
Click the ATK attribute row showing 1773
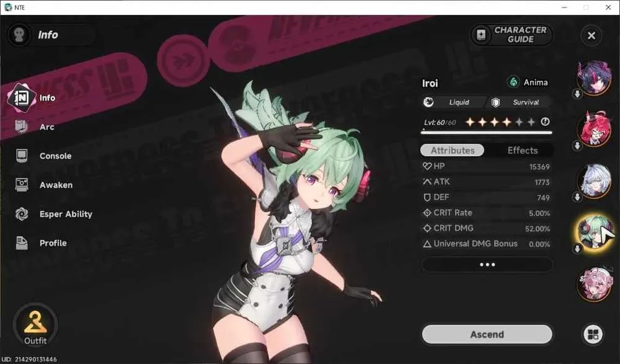486,182
